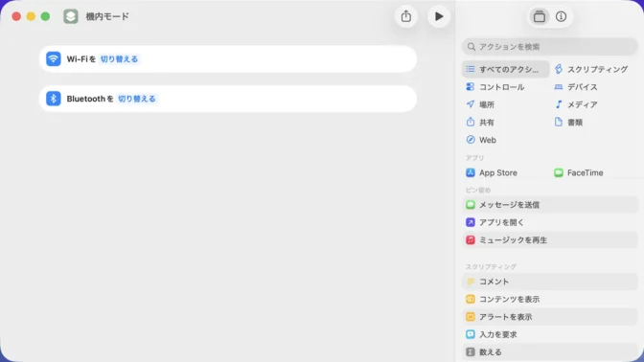Zoom the window with the green button
Image resolution: width=644 pixels, height=362 pixels.
pos(46,16)
